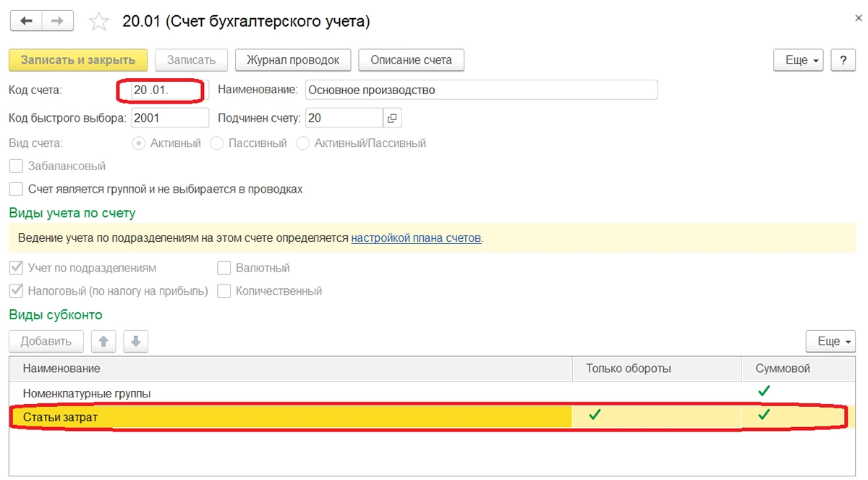
Task: Move subconto up with arrow button
Action: (103, 341)
